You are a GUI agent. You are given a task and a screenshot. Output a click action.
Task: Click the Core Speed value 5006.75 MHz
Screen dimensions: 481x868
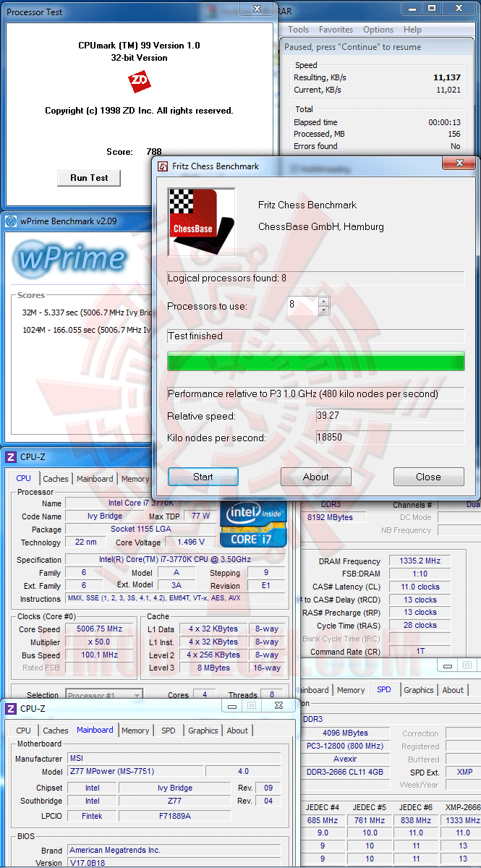click(x=100, y=629)
